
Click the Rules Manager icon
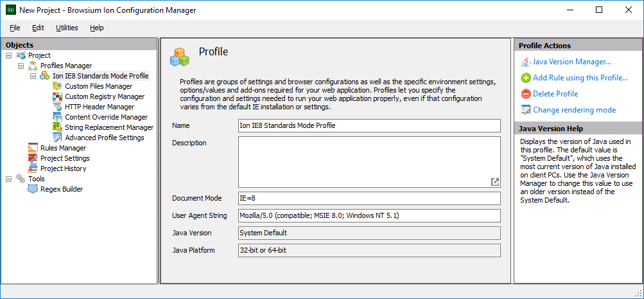coord(33,148)
